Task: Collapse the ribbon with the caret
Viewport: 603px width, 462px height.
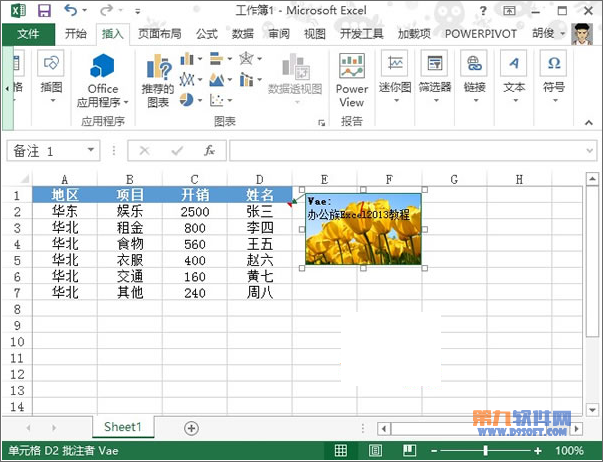Action: pyautogui.click(x=588, y=122)
